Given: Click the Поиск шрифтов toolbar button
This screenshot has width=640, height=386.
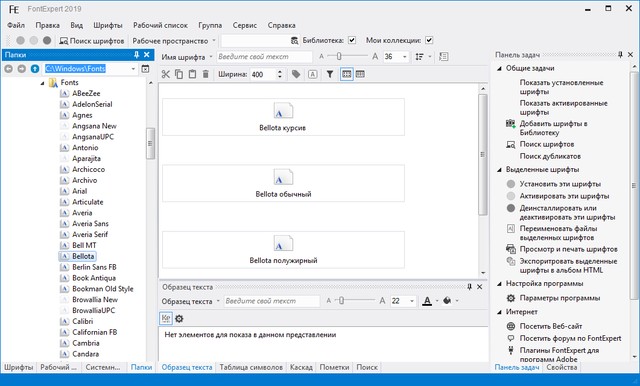Looking at the screenshot, I should pyautogui.click(x=92, y=41).
